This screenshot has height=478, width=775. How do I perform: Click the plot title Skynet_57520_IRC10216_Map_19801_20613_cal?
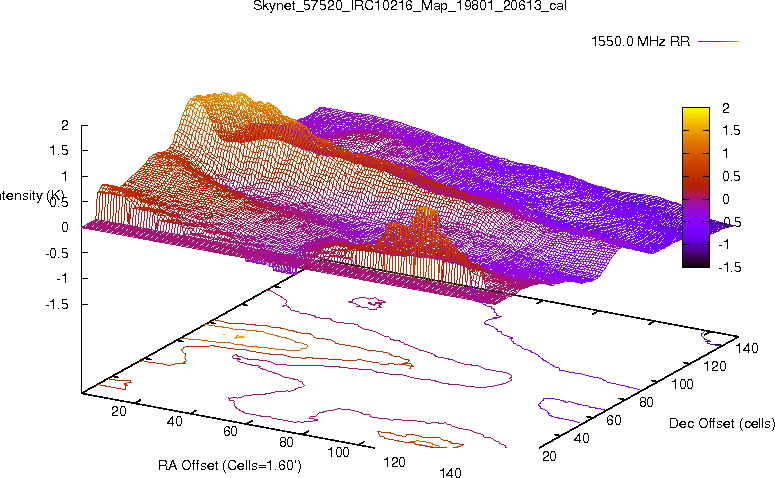410,6
